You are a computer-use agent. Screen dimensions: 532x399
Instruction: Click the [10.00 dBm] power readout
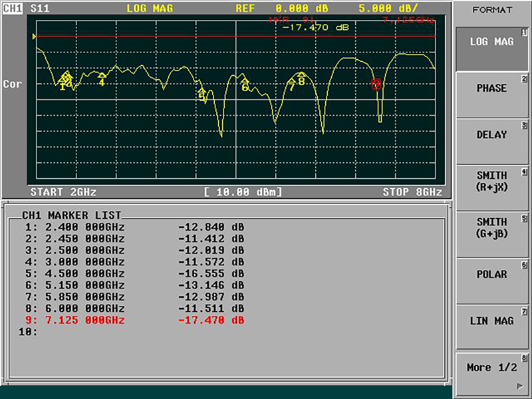243,192
